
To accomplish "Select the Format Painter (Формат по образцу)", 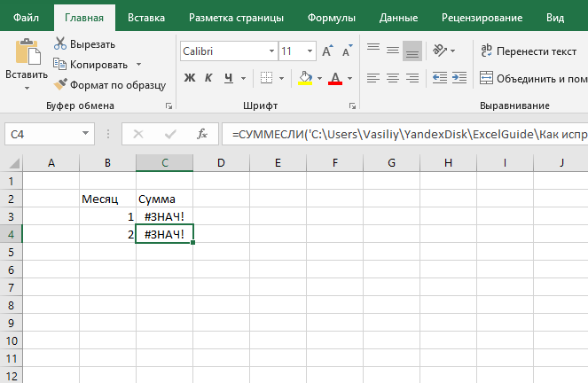I will (109, 85).
